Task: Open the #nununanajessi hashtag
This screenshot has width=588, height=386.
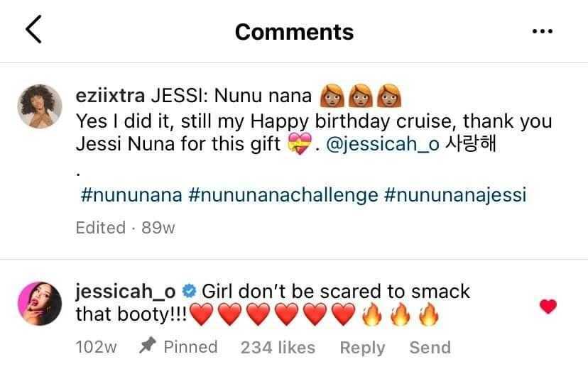Action: click(x=455, y=194)
